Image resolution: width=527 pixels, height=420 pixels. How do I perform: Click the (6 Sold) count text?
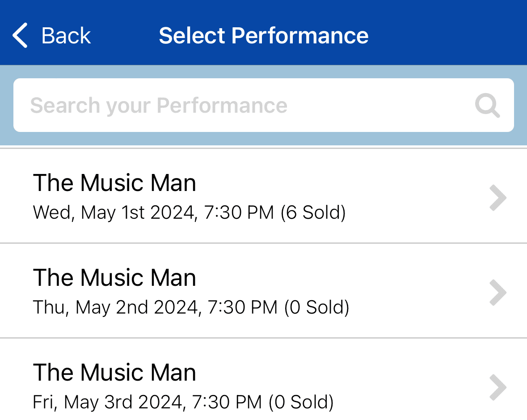[x=313, y=212]
